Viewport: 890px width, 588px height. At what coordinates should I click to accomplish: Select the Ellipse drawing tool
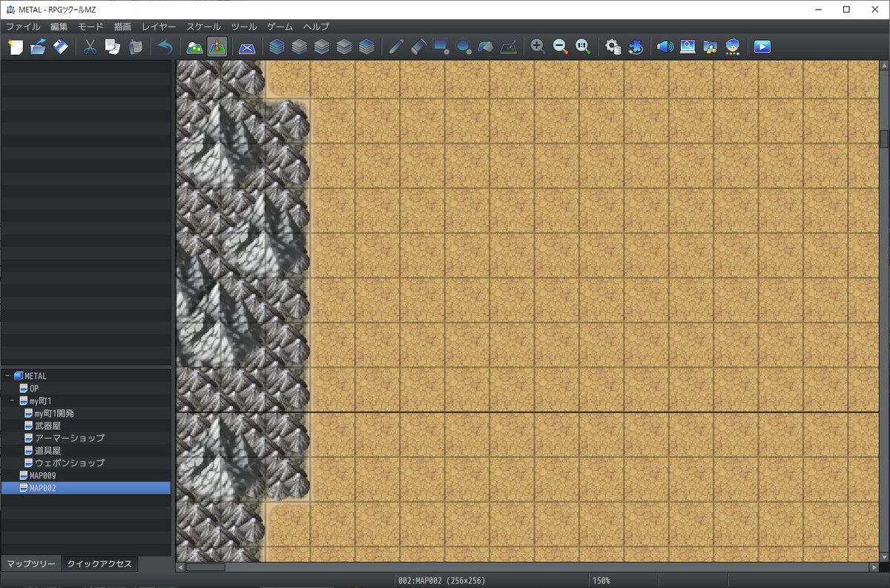tap(464, 47)
